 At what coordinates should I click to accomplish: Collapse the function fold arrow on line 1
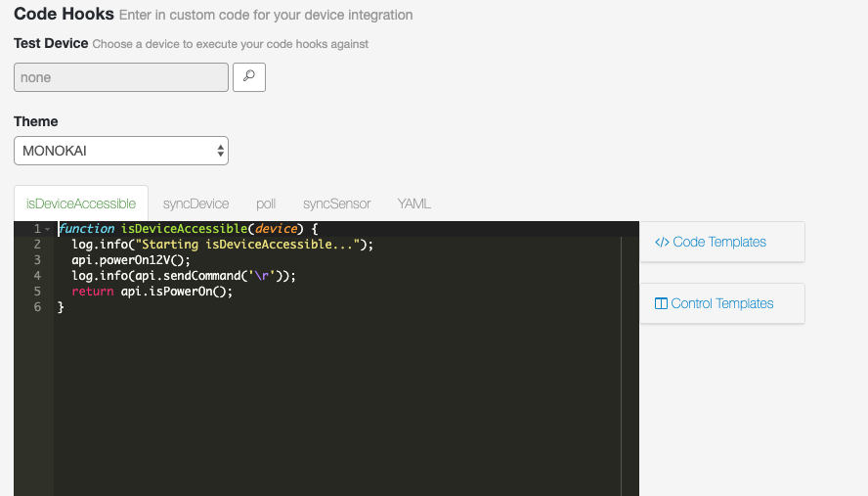tap(48, 229)
